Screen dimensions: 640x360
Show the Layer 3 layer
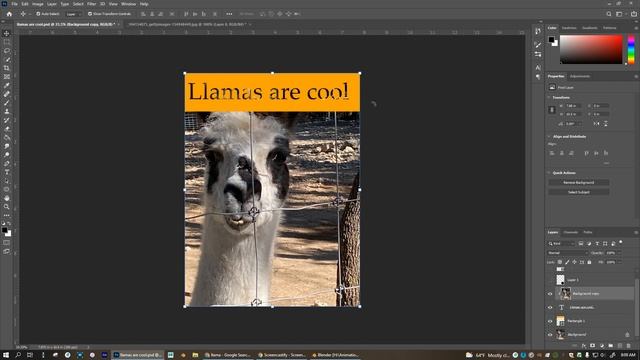550,280
